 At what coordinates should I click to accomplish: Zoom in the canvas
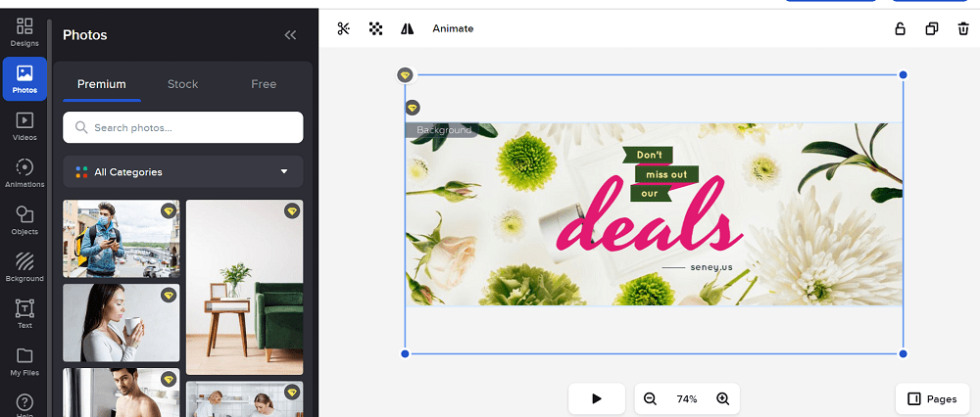pyautogui.click(x=723, y=399)
